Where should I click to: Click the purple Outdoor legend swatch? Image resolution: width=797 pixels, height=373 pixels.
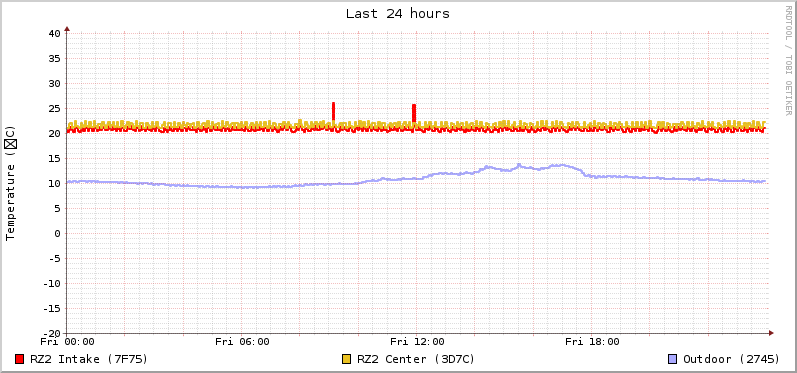pos(673,359)
